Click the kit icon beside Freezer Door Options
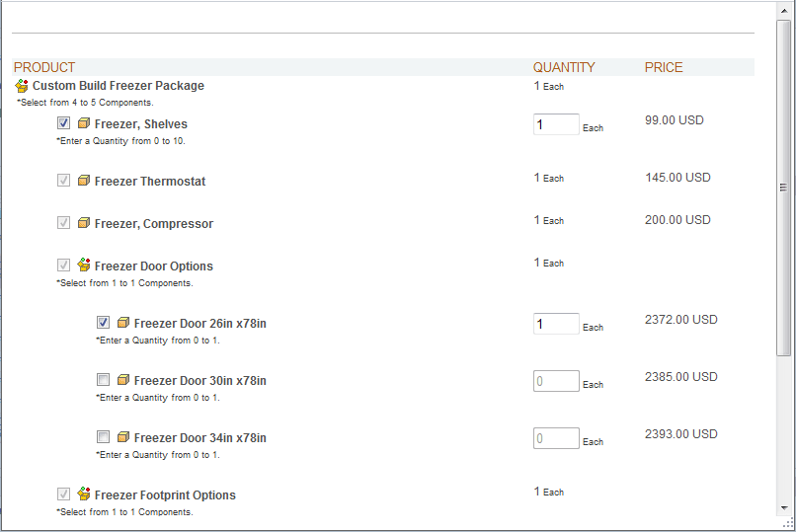The image size is (796, 532). [84, 265]
